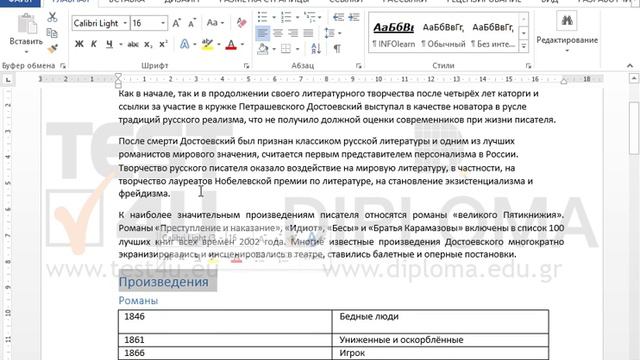
Task: Open the Calibri Light font name dropdown
Action: click(125, 23)
